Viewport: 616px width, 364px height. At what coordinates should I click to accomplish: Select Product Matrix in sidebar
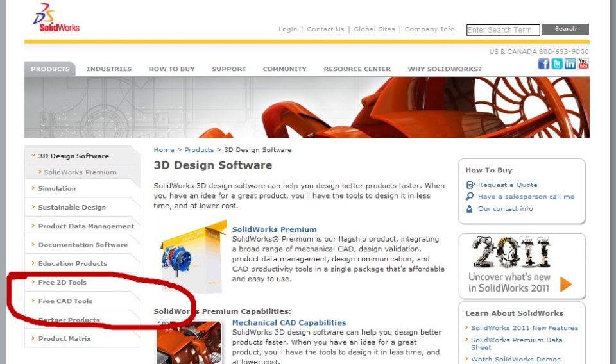click(64, 339)
